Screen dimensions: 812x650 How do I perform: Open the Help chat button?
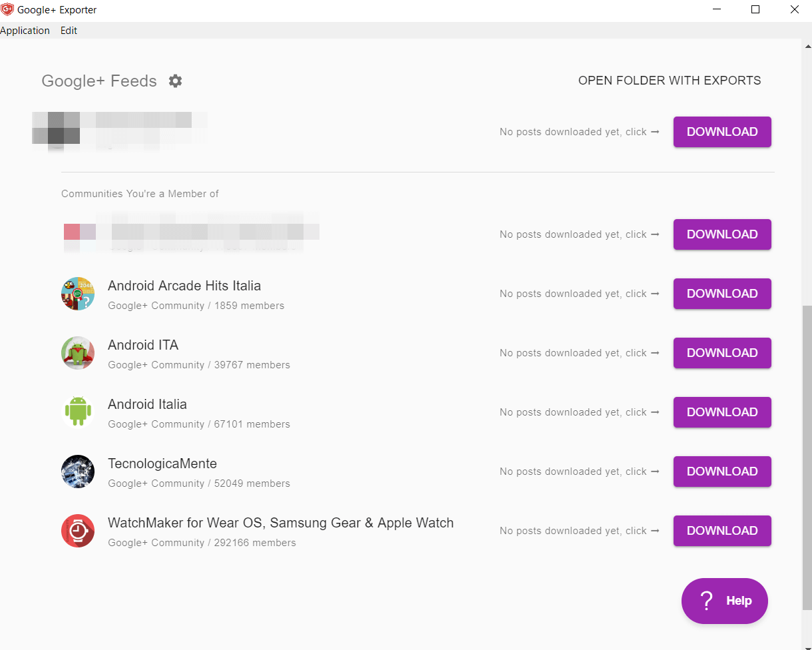pyautogui.click(x=725, y=601)
